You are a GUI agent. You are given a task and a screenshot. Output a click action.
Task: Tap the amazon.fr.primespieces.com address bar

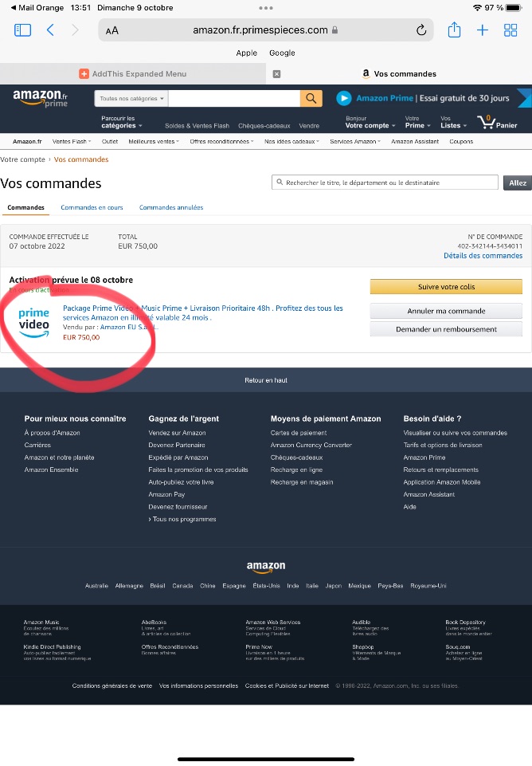point(265,30)
